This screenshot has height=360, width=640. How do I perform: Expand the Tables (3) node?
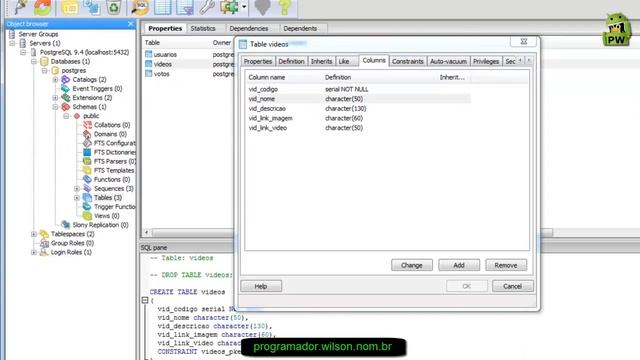pos(77,198)
